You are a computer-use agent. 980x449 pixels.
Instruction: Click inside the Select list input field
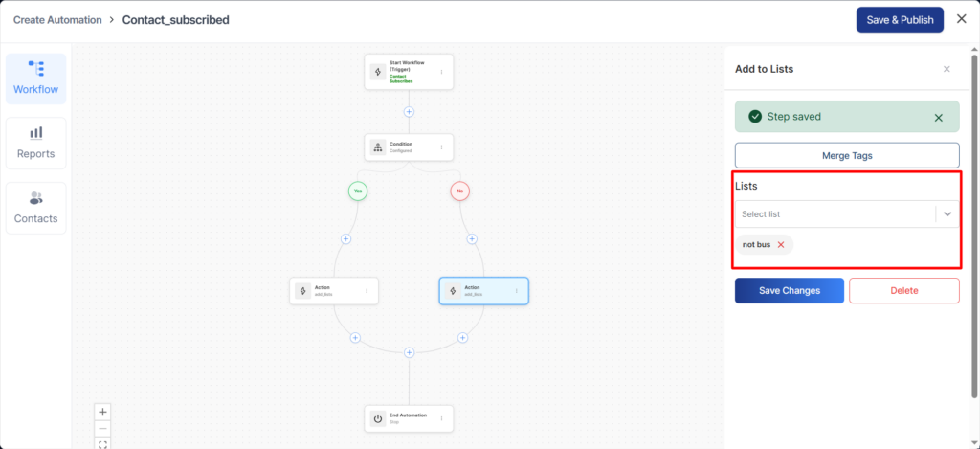coord(833,214)
